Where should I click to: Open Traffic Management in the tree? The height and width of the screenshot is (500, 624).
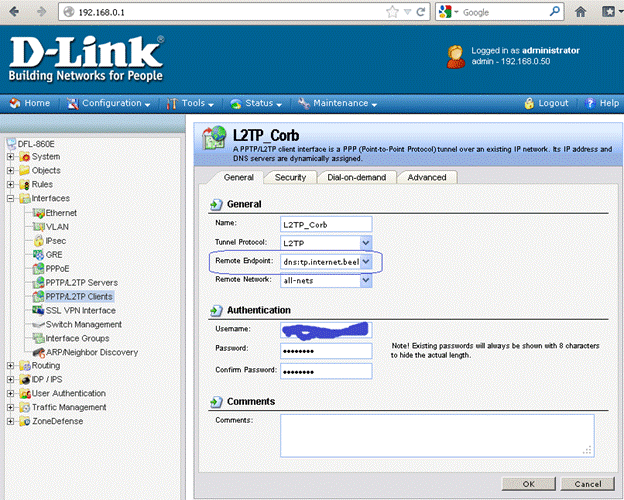point(69,407)
